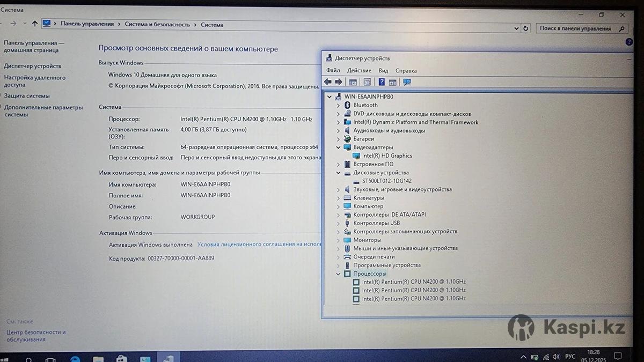Click the Properties icon in Device Manager toolbar
644x362 pixels.
click(x=367, y=82)
